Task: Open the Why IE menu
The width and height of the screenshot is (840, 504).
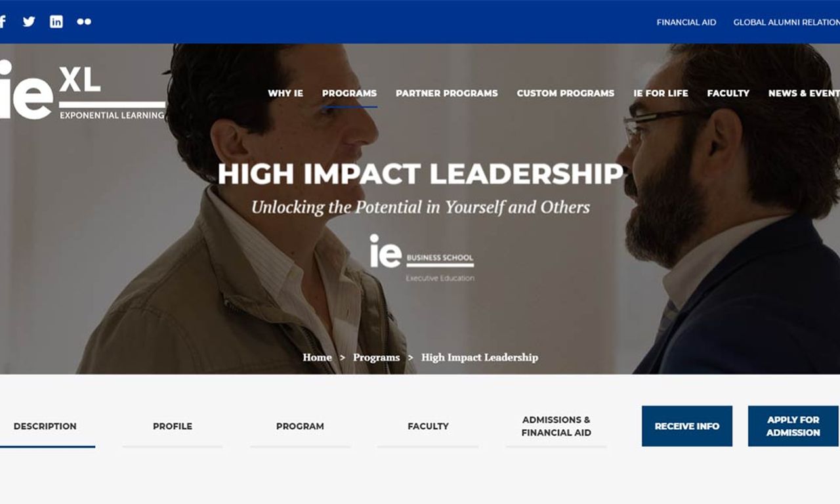Action: 285,93
